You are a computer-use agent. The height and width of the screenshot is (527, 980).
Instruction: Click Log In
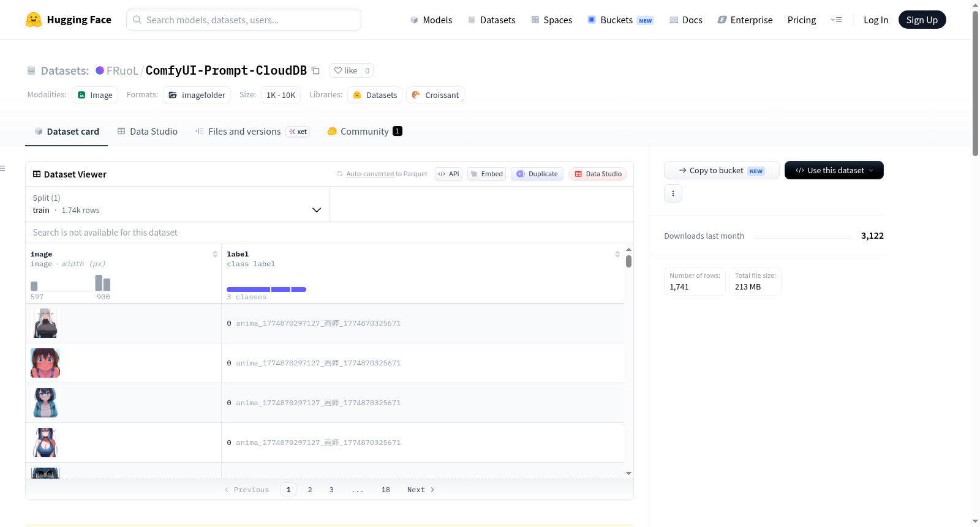point(876,20)
